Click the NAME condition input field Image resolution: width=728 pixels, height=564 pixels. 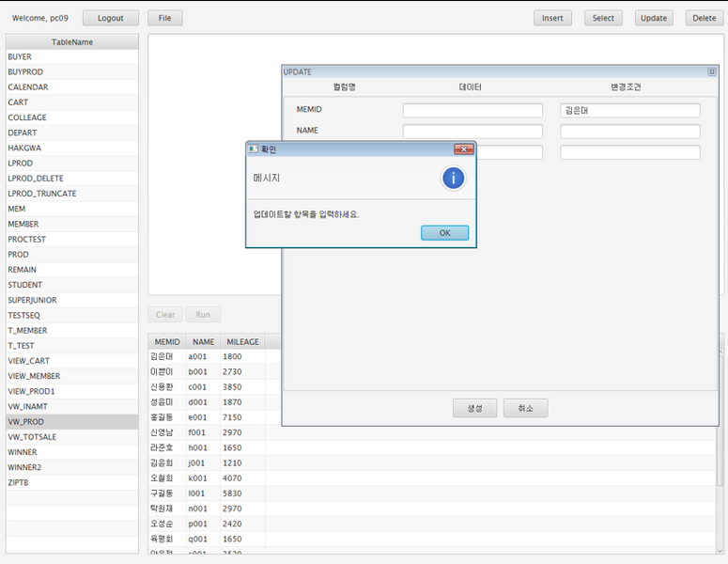[x=630, y=132]
